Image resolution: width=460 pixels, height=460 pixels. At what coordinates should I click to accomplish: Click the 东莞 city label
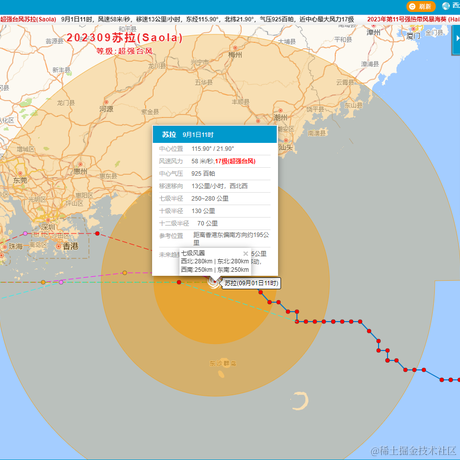pyautogui.click(x=20, y=180)
